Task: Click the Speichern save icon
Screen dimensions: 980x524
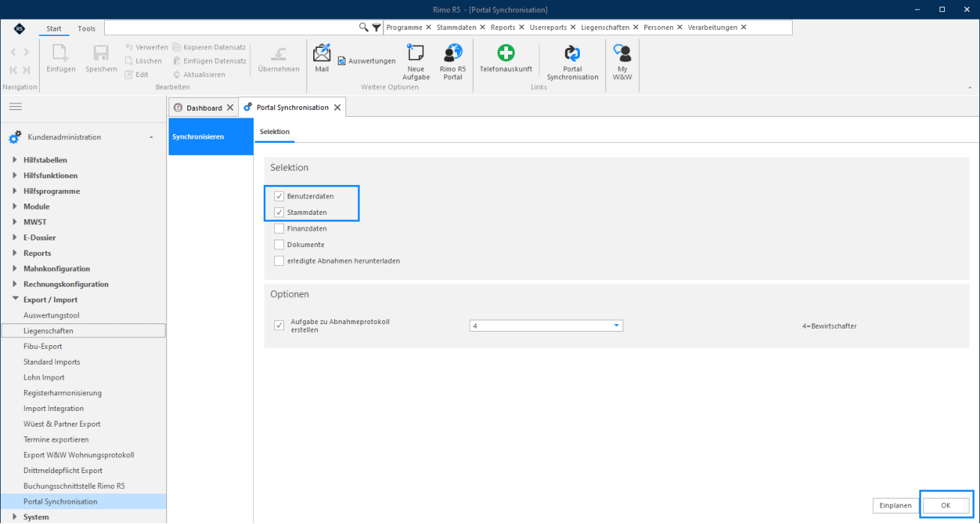Action: coord(101,58)
